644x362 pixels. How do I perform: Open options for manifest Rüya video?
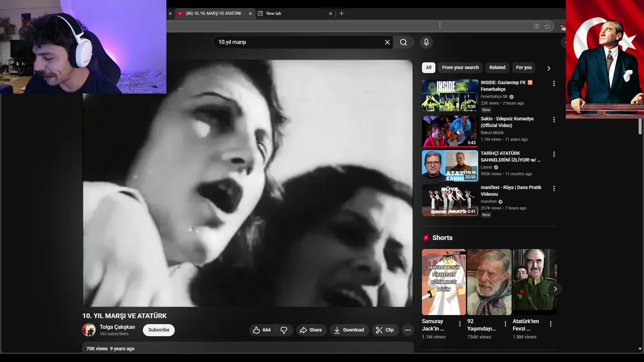tap(554, 188)
